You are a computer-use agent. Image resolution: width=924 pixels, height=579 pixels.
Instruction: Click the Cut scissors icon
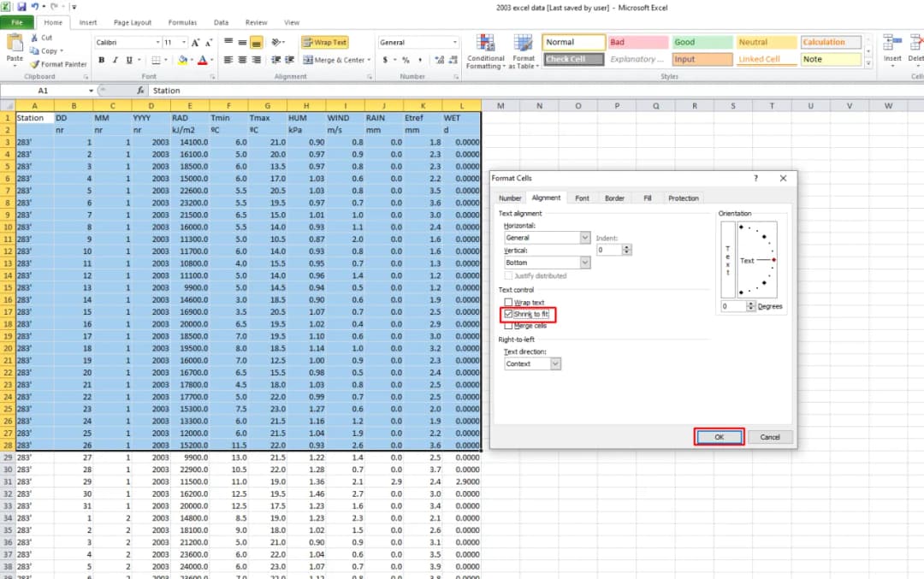pos(35,38)
